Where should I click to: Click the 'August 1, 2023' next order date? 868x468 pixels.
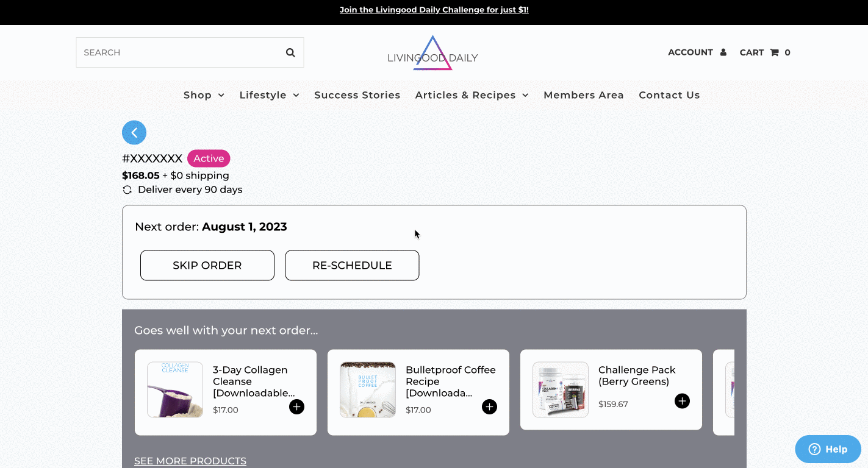click(x=244, y=227)
